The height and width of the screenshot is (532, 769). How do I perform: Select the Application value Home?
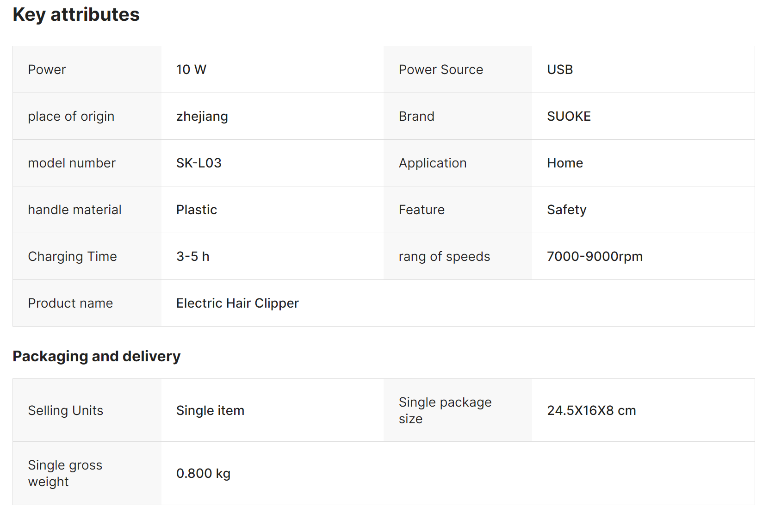[564, 163]
